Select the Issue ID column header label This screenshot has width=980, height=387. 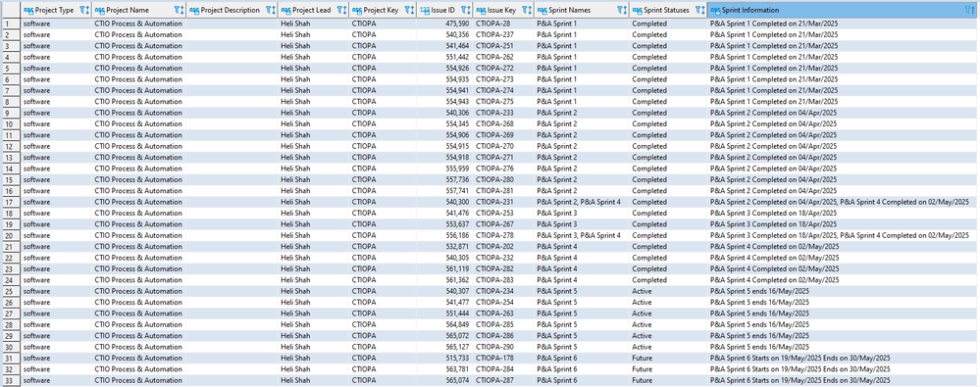click(443, 10)
